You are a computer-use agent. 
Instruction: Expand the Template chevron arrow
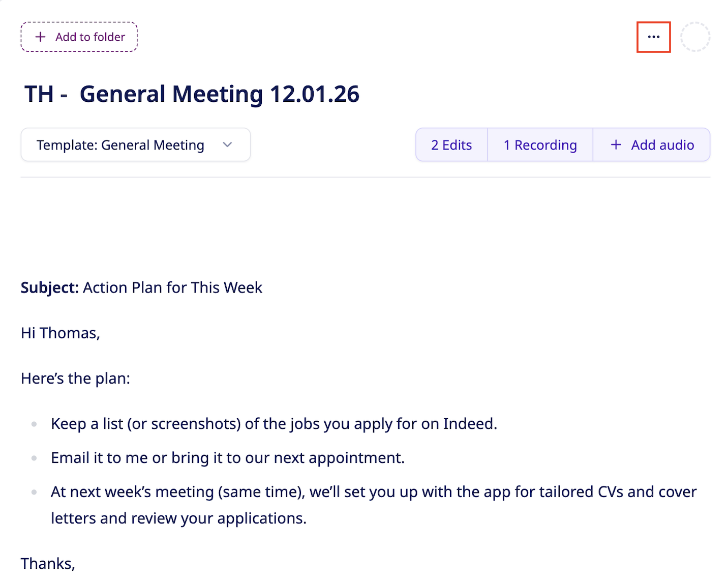[x=227, y=145]
